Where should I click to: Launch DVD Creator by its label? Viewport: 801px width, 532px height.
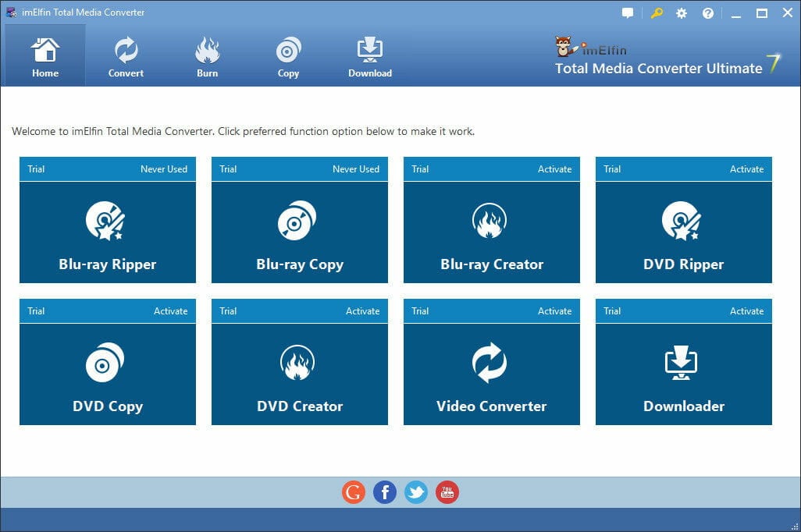(x=300, y=406)
